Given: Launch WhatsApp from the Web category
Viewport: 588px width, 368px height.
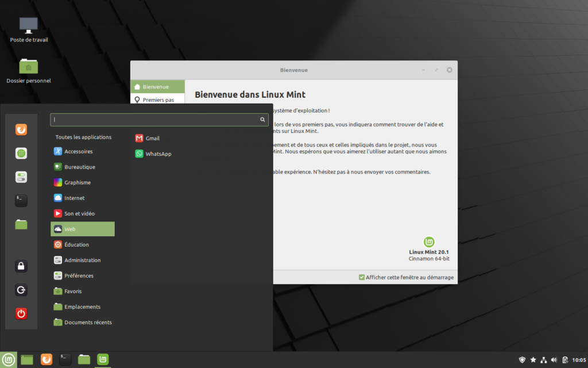Looking at the screenshot, I should click(x=154, y=154).
